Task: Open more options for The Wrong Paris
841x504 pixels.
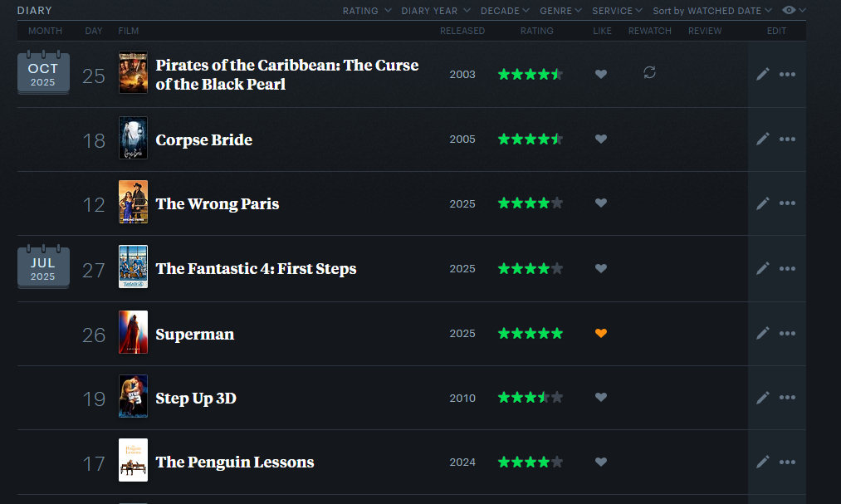Action: [x=787, y=203]
